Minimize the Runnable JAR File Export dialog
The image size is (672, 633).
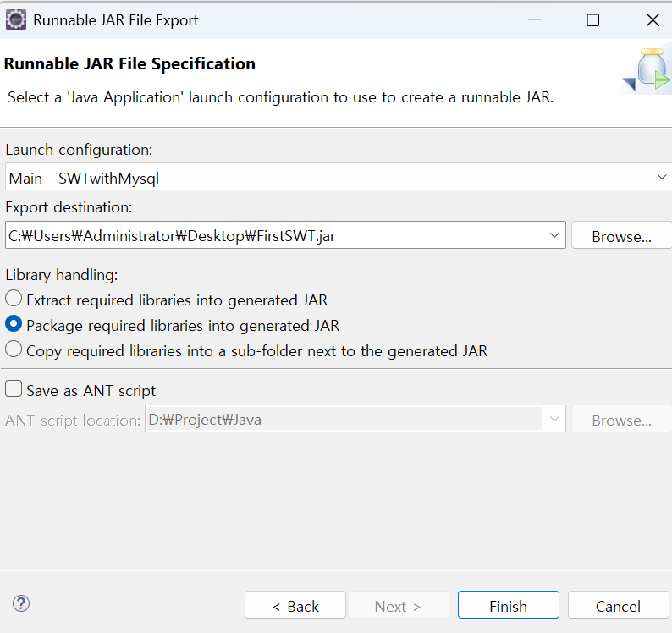(534, 20)
